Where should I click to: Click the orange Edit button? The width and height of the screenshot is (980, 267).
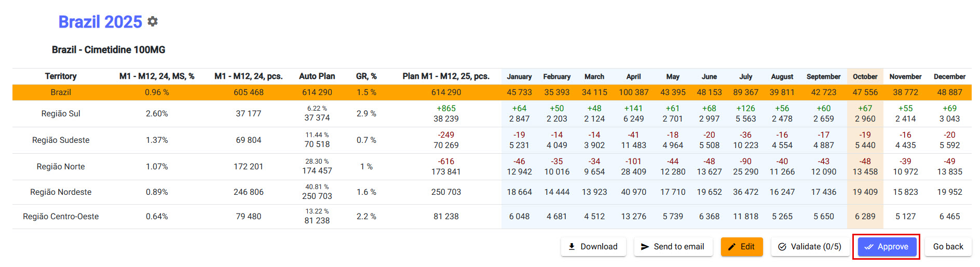(x=741, y=247)
